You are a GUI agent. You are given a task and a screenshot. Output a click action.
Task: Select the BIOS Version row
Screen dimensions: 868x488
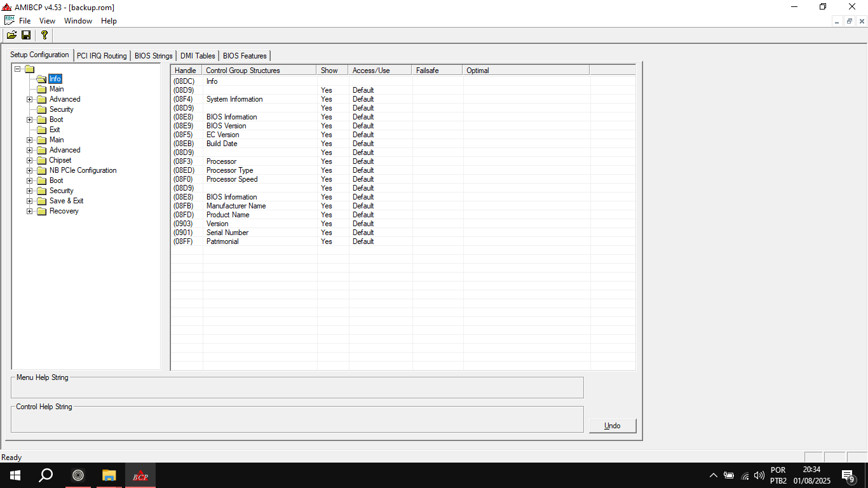tap(403, 126)
